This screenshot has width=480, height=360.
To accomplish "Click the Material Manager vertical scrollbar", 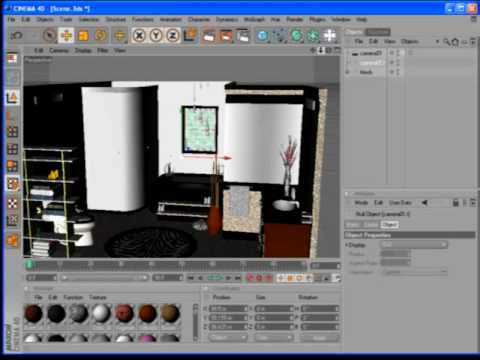I will (196, 322).
